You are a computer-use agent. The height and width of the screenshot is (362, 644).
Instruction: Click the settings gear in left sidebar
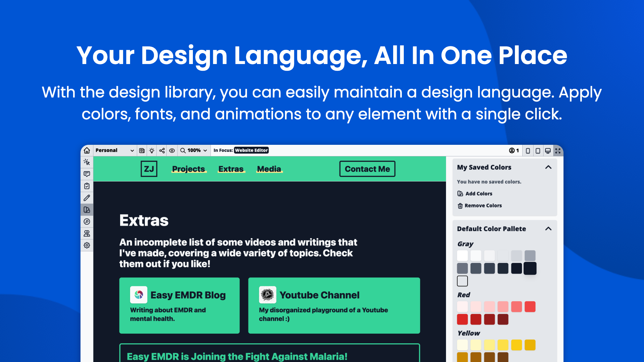(87, 246)
